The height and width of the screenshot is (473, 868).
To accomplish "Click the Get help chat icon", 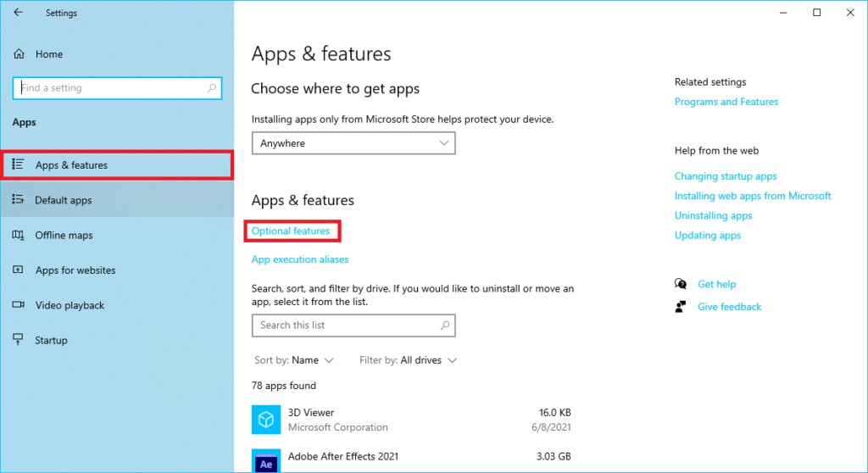I will pos(681,284).
